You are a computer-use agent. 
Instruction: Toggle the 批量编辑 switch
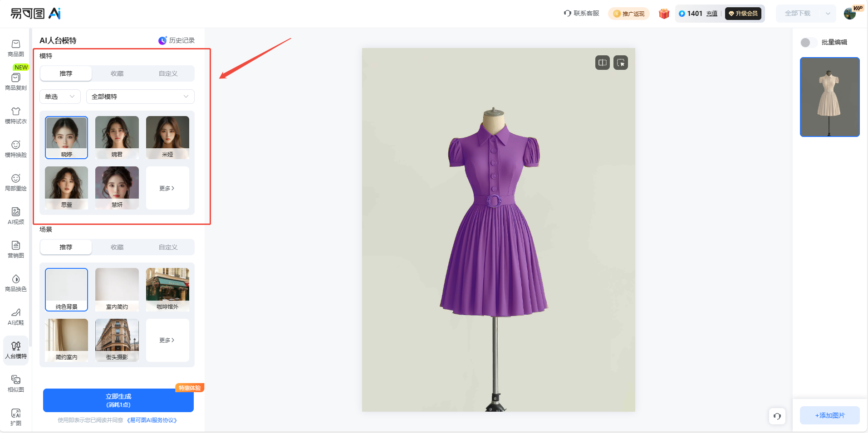point(809,42)
